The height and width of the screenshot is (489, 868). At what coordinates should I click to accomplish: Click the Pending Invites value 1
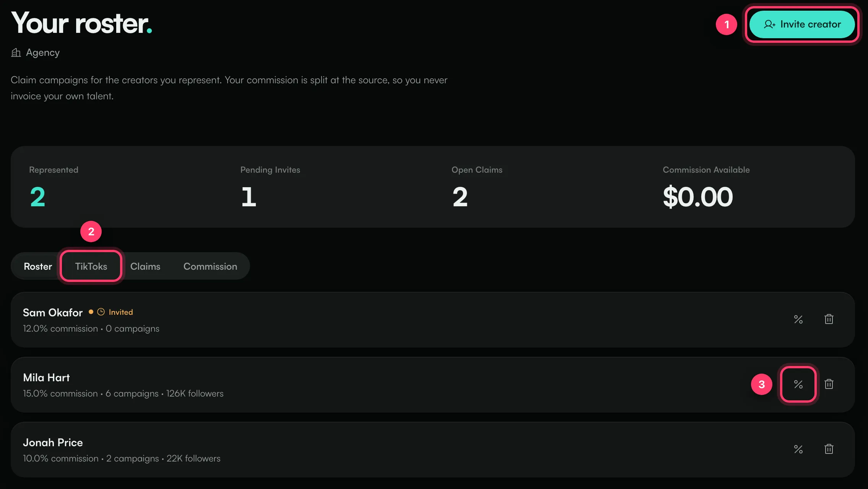[249, 197]
